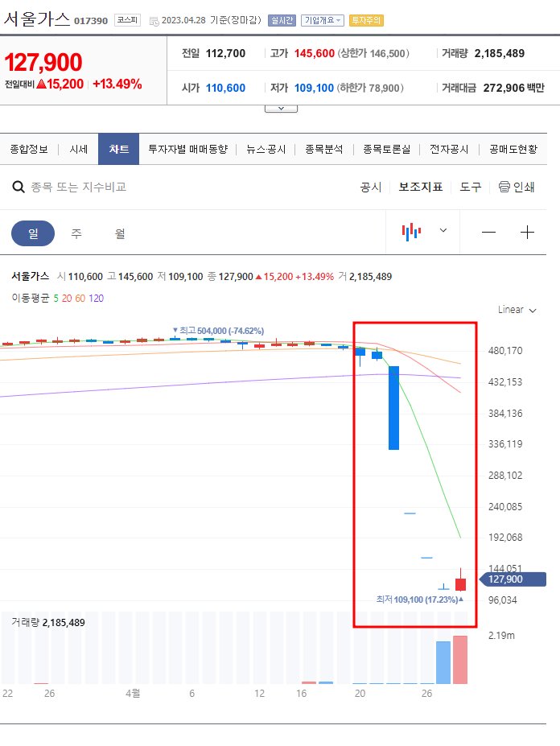Click the printer icon beside 인쇄
This screenshot has height=746, width=560.
pyautogui.click(x=504, y=187)
